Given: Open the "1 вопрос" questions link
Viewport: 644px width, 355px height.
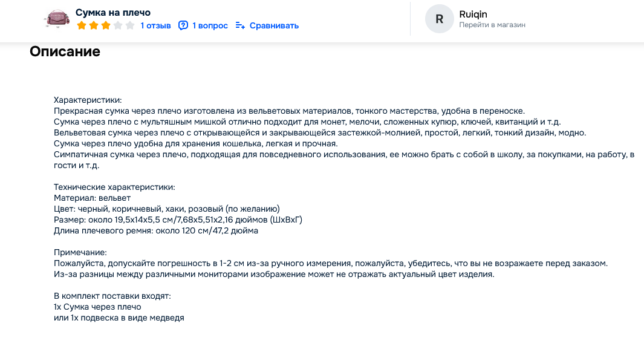Looking at the screenshot, I should pos(210,25).
